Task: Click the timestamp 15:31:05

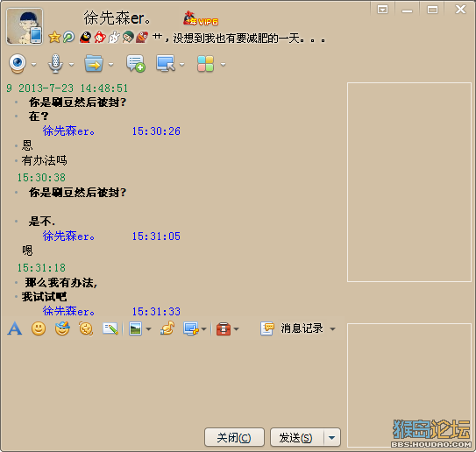Action: (x=156, y=236)
